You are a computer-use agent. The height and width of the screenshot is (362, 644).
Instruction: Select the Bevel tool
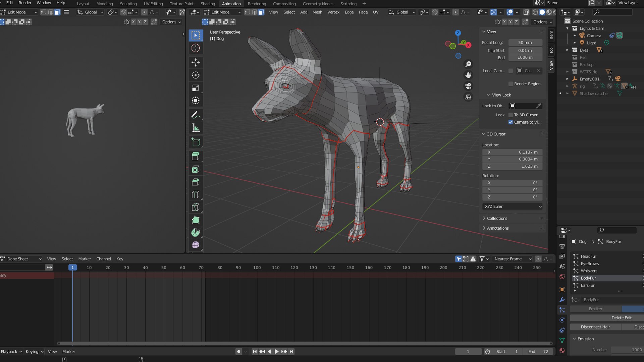(x=196, y=182)
